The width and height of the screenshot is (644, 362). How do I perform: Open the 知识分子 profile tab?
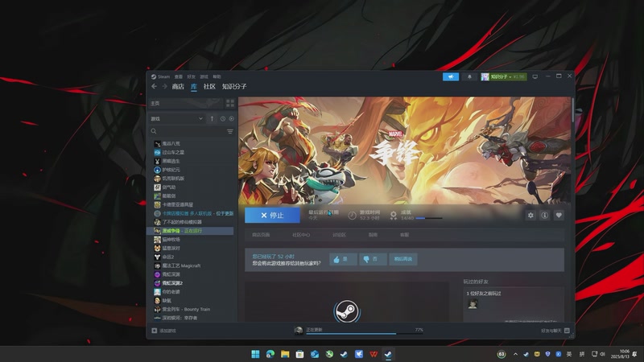pos(234,87)
